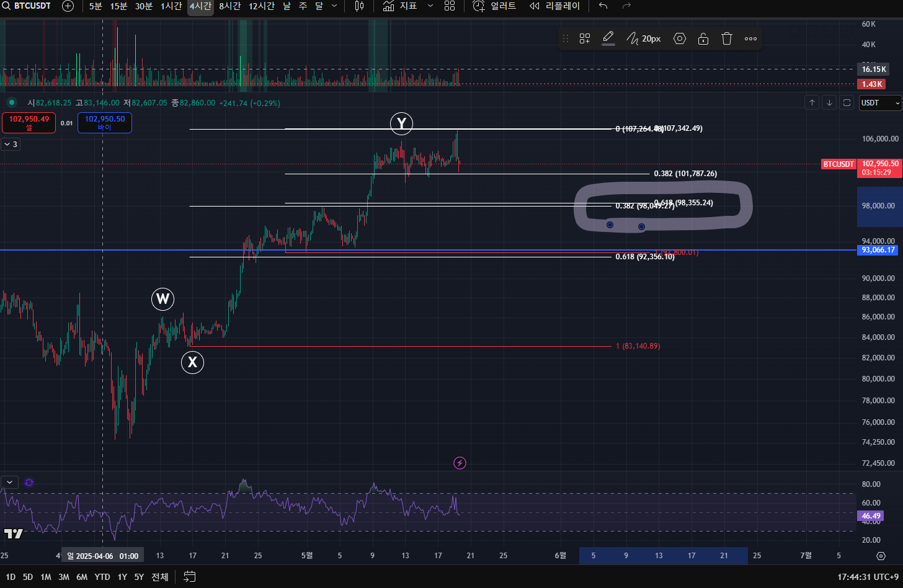Click the redo arrow

pyautogui.click(x=626, y=6)
